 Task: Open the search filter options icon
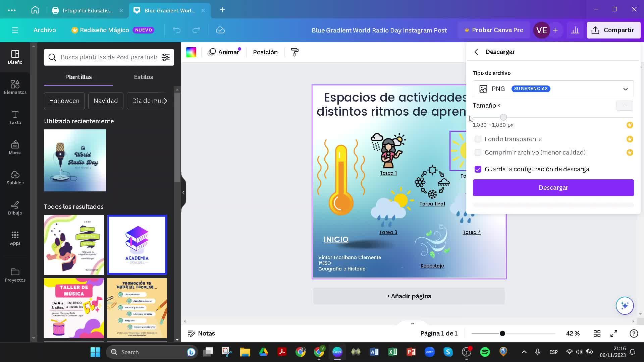click(x=166, y=57)
